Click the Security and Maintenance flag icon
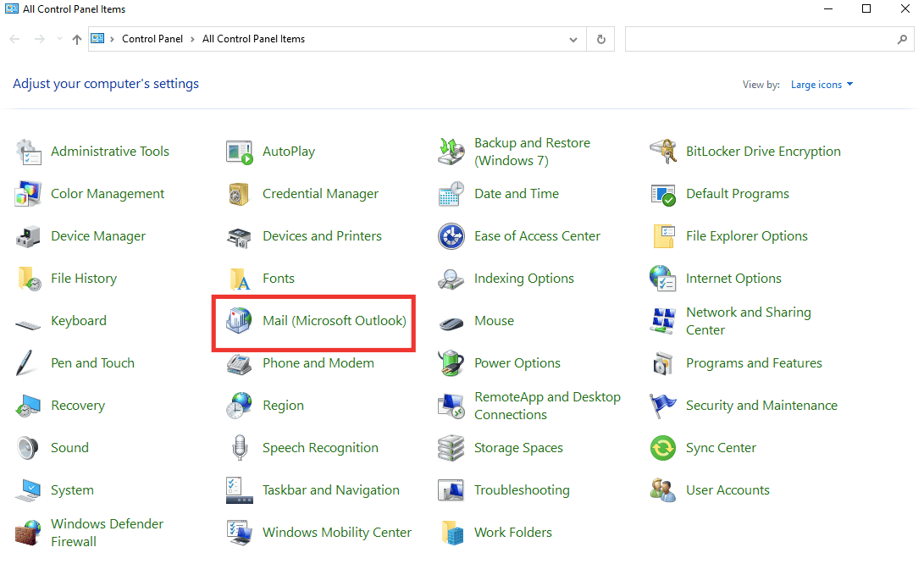Image resolution: width=924 pixels, height=586 pixels. (x=663, y=406)
